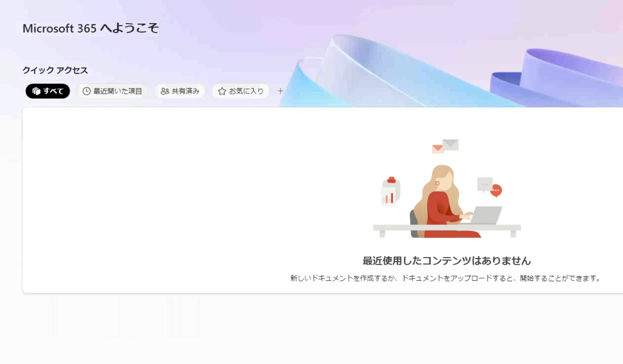Open the 共有済み filter tab
This screenshot has width=623, height=364.
coord(180,91)
